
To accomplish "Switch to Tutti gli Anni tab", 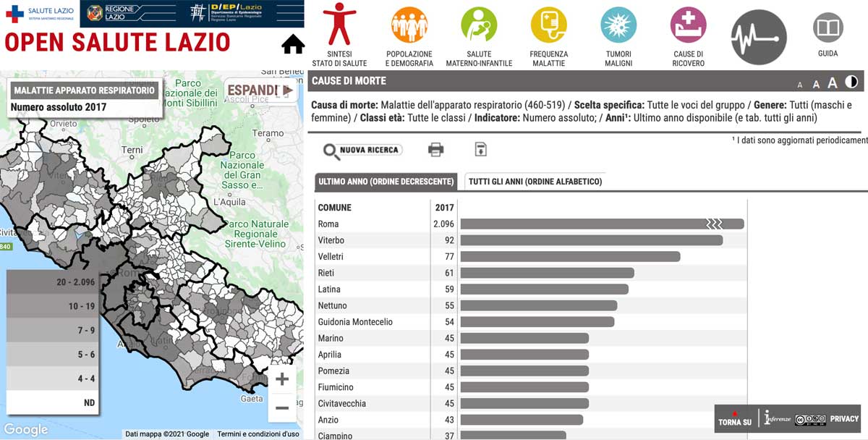I will 535,182.
